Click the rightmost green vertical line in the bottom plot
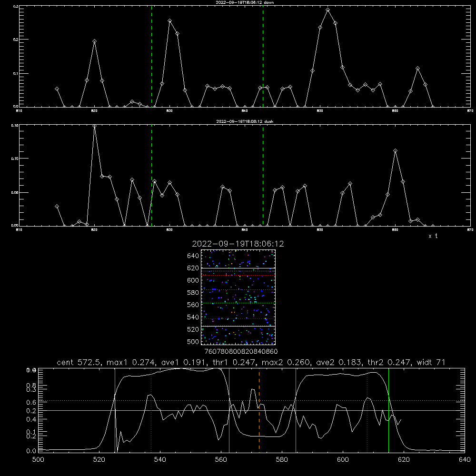The width and height of the screenshot is (476, 476). coord(388,410)
